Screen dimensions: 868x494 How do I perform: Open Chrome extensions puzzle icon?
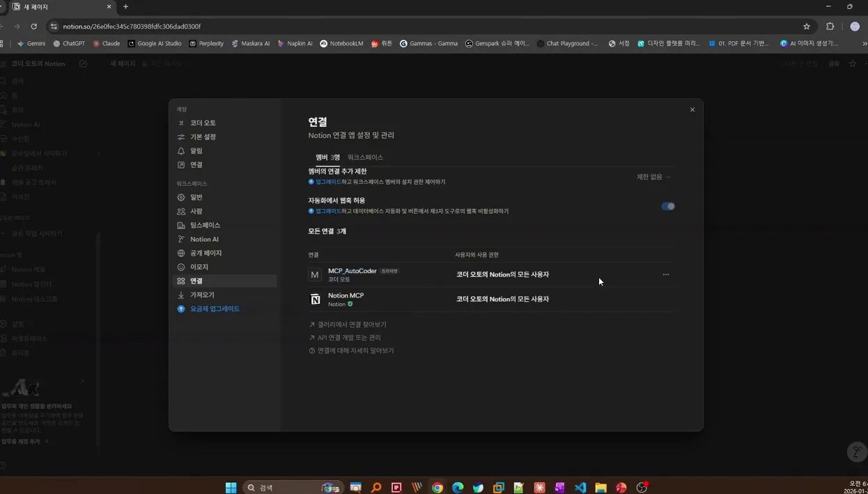coord(830,26)
